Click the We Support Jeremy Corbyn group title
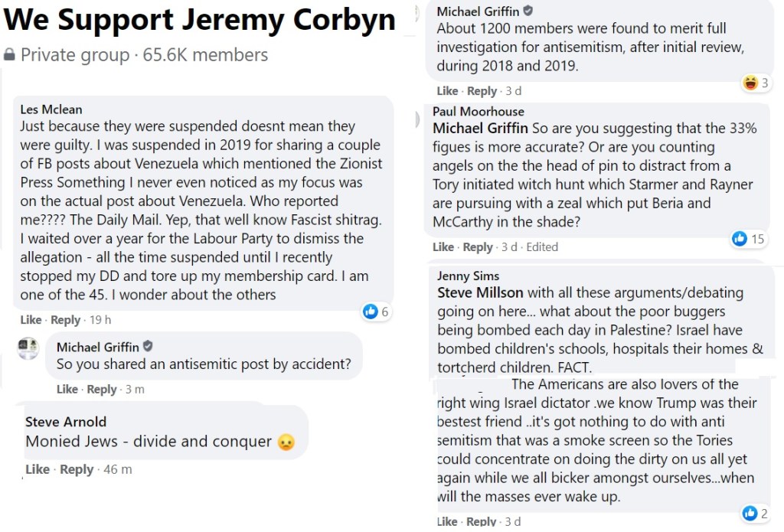 click(x=199, y=21)
